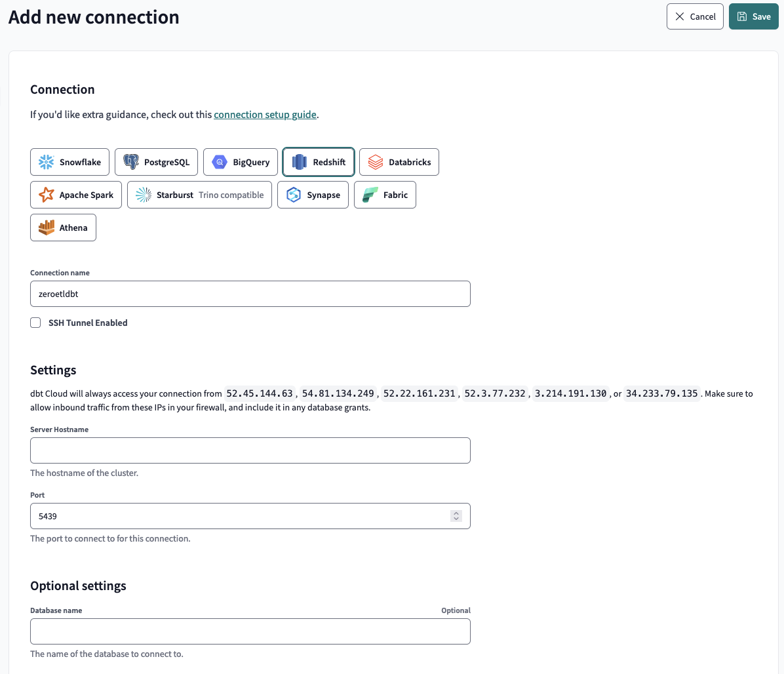The image size is (784, 674).
Task: Enable the SSH Tunnel checkbox
Action: tap(35, 323)
